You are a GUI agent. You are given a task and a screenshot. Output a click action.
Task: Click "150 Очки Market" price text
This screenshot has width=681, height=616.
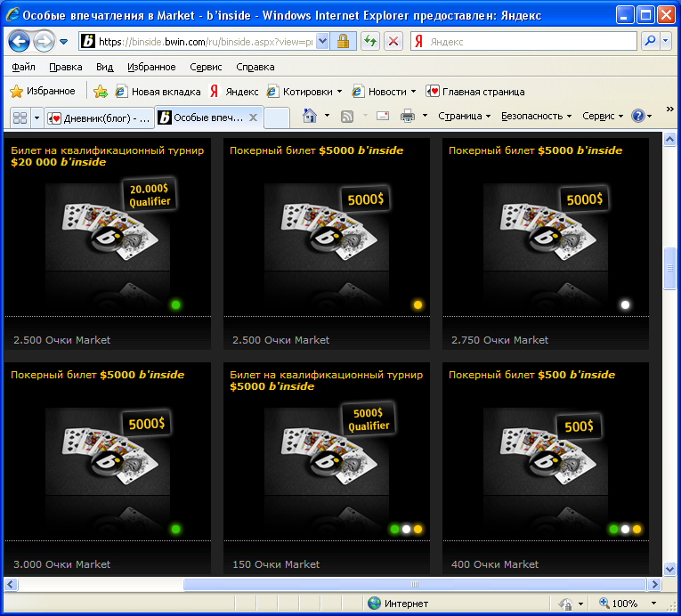click(x=276, y=564)
